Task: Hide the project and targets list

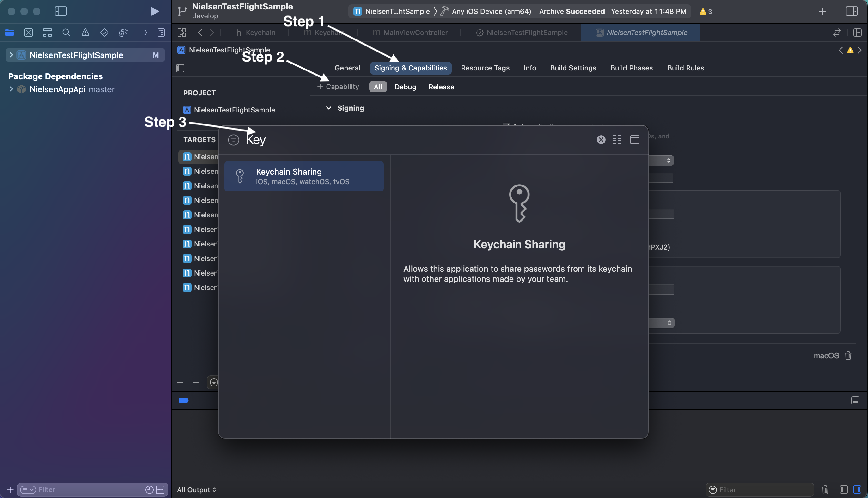Action: 180,68
